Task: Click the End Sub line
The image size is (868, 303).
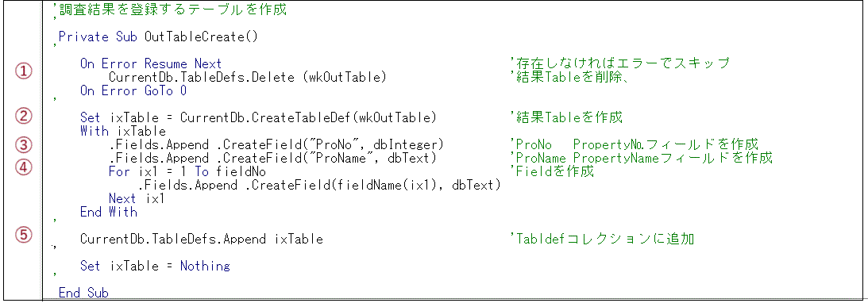Action: coord(83,293)
